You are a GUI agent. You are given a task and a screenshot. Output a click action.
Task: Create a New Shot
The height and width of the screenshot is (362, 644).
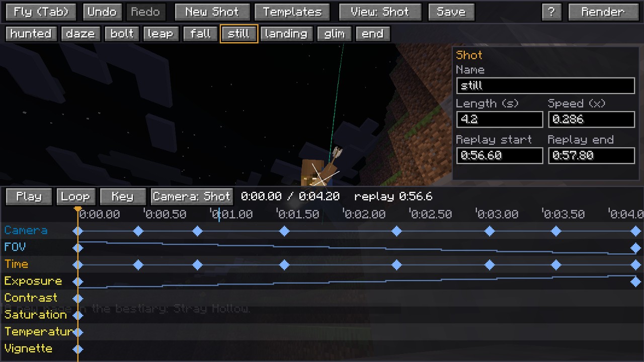pyautogui.click(x=212, y=12)
